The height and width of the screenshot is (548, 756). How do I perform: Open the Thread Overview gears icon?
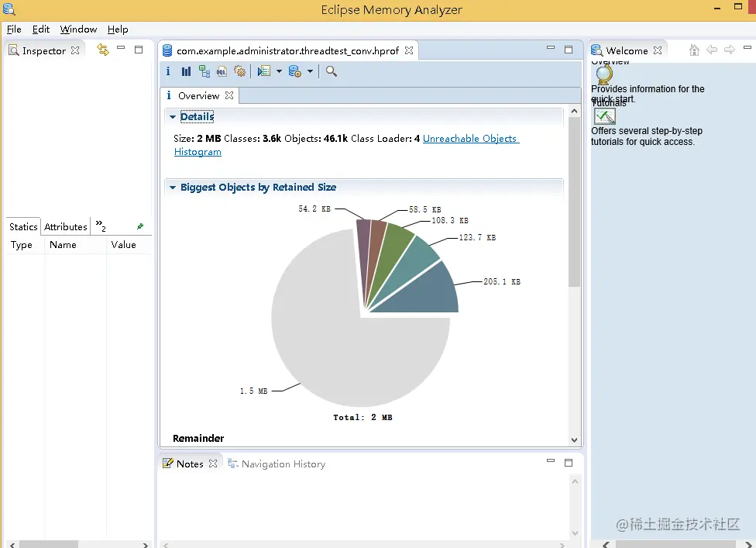[x=239, y=71]
